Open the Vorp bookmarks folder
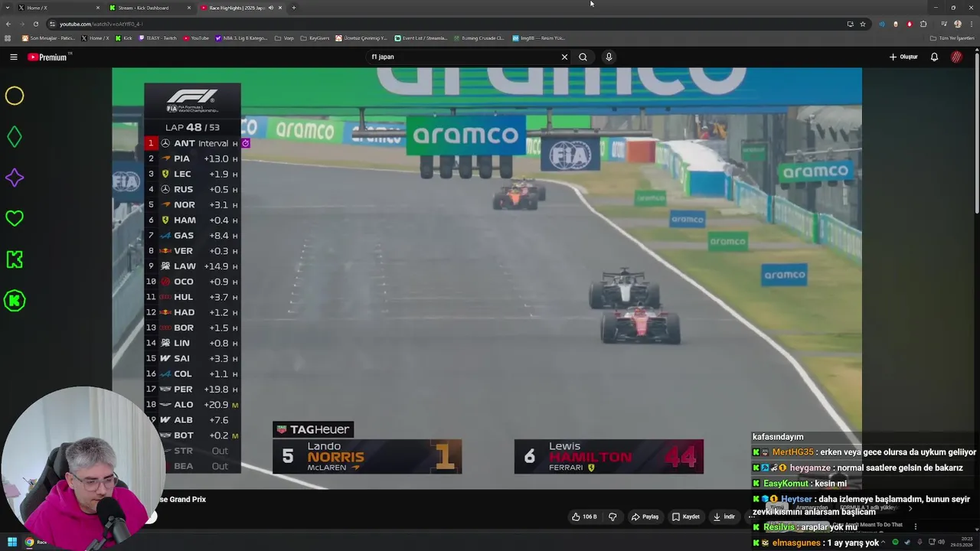 [284, 37]
